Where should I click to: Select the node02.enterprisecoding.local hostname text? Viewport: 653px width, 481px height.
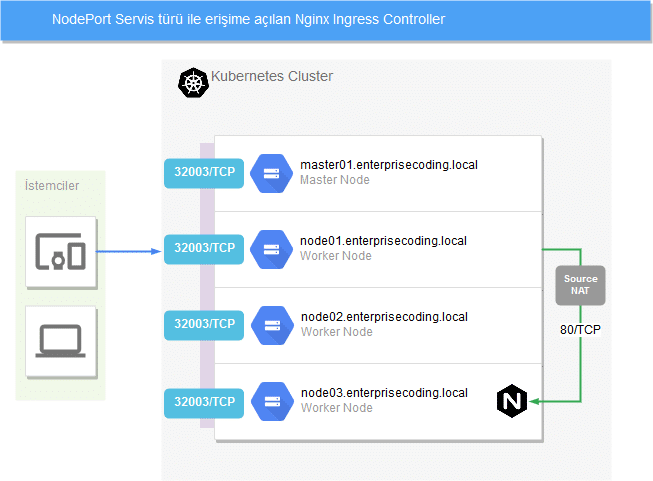tap(384, 317)
